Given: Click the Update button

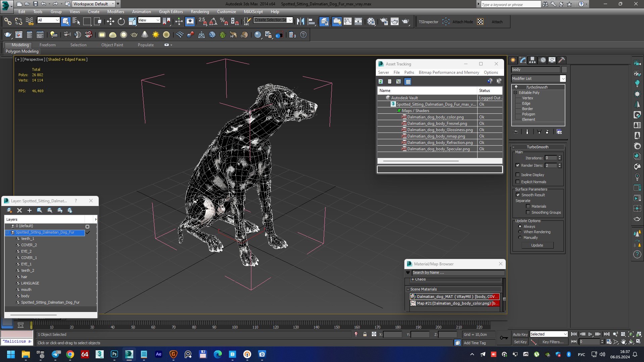Looking at the screenshot, I should pos(537,245).
